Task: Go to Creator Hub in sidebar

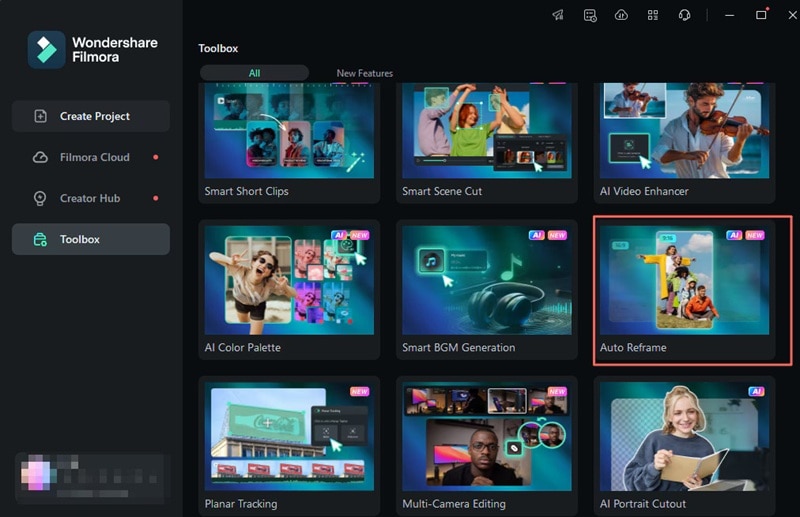Action: click(91, 198)
